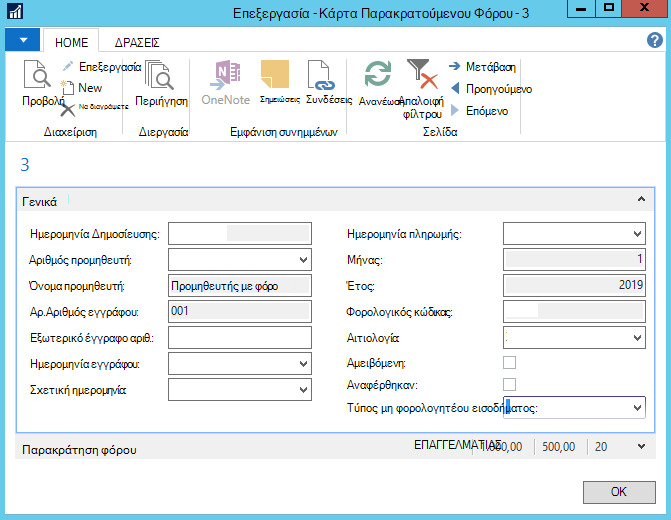Toggle the Αμειβόμενη checkbox

tap(509, 363)
